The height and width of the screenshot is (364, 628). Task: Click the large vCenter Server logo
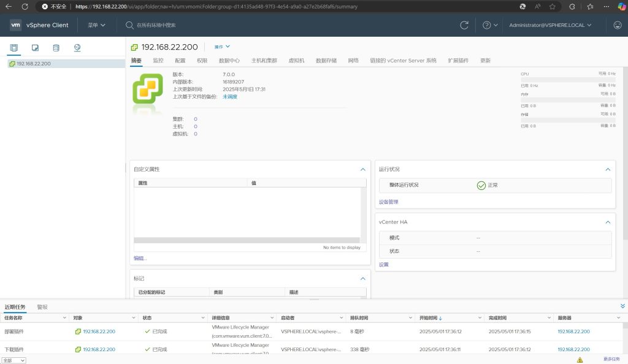(x=148, y=88)
